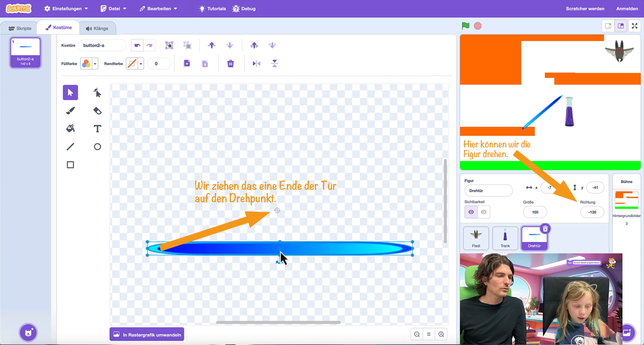This screenshot has width=644, height=345.
Task: Open the Füllfarbe color dropdown
Action: [89, 64]
